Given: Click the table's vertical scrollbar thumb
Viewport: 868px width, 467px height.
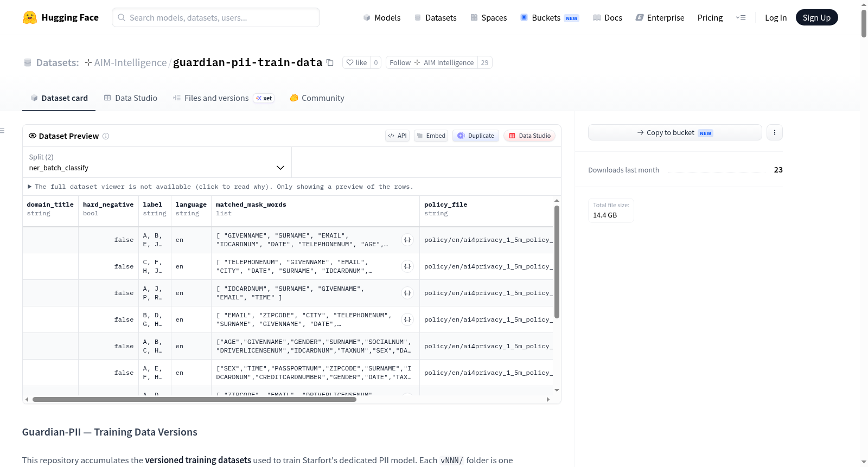Looking at the screenshot, I should (557, 262).
